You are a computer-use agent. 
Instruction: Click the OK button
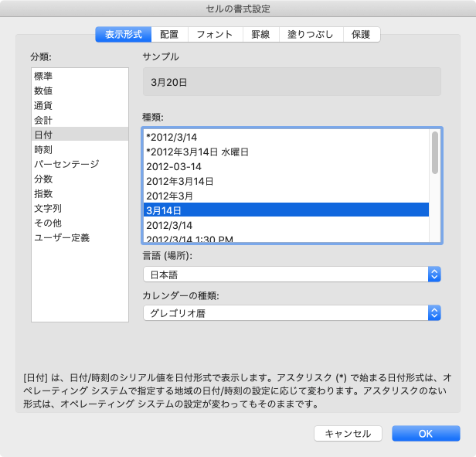[x=426, y=434]
